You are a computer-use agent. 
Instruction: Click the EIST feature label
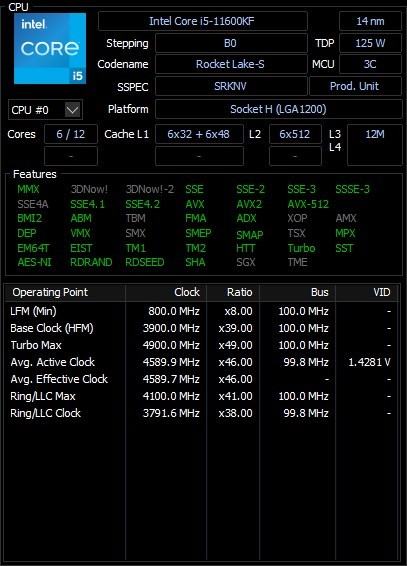81,248
